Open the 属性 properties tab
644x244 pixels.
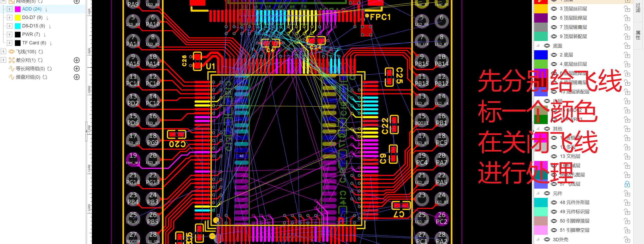pos(638,35)
